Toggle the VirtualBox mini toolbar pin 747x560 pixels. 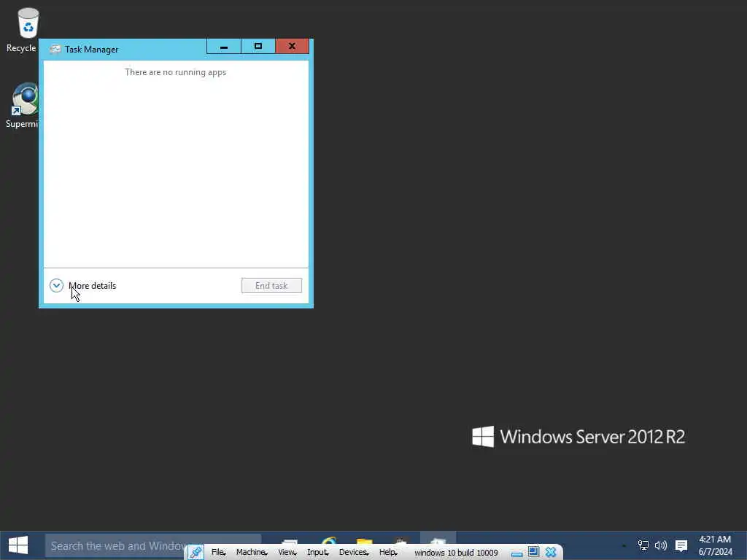196,553
